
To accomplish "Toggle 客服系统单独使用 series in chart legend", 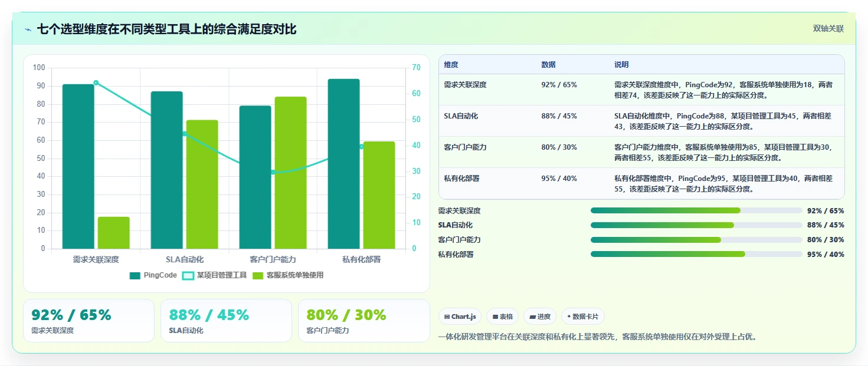I will (288, 275).
